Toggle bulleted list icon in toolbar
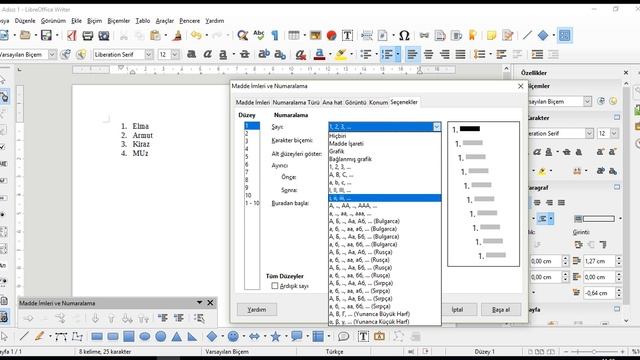The image size is (640, 360). click(x=366, y=54)
